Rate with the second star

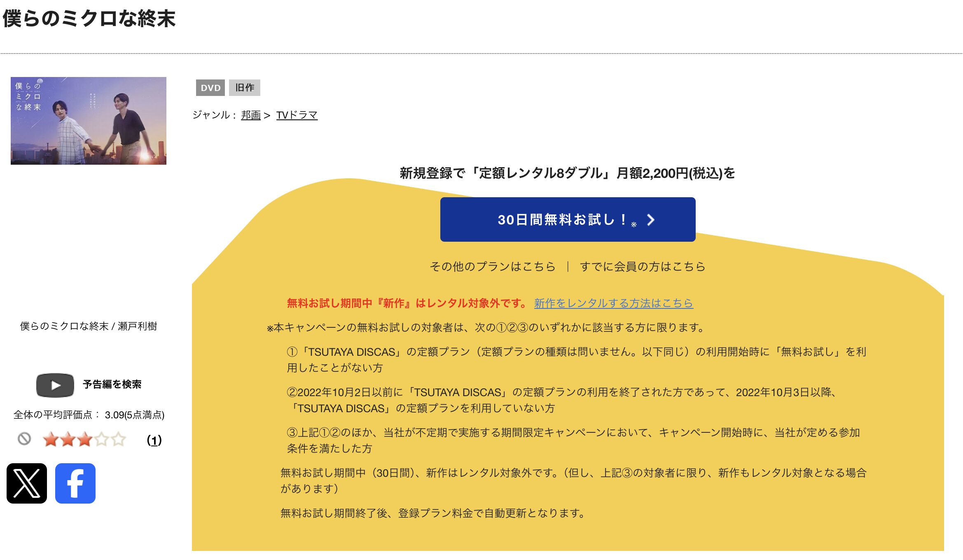[x=68, y=439]
